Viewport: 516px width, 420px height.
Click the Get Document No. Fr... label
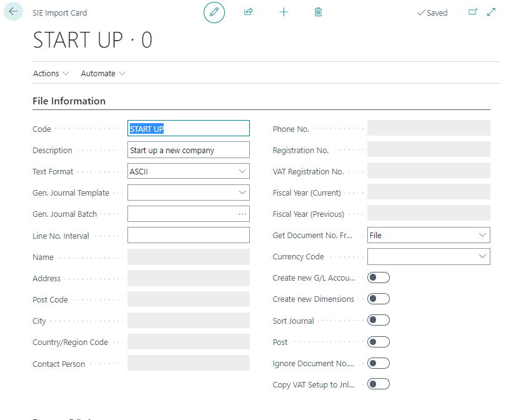pyautogui.click(x=312, y=236)
